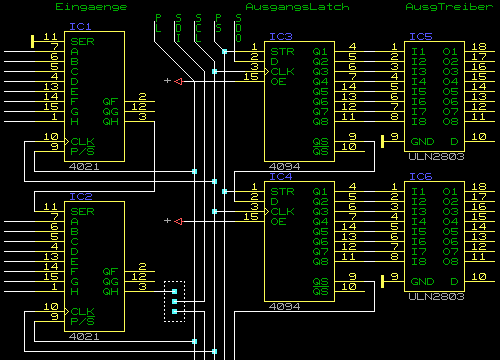This screenshot has height=360, width=500.
Task: Click the PL signal label
Action: pos(158,23)
